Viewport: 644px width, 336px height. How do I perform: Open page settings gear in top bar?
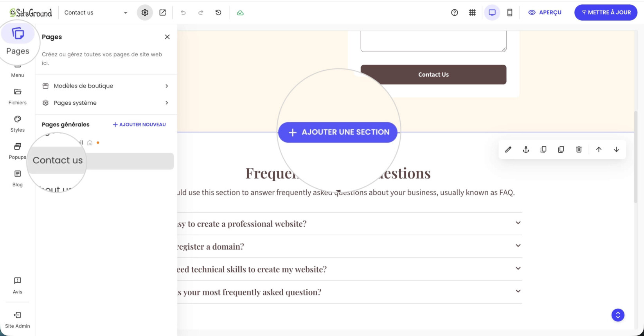145,13
